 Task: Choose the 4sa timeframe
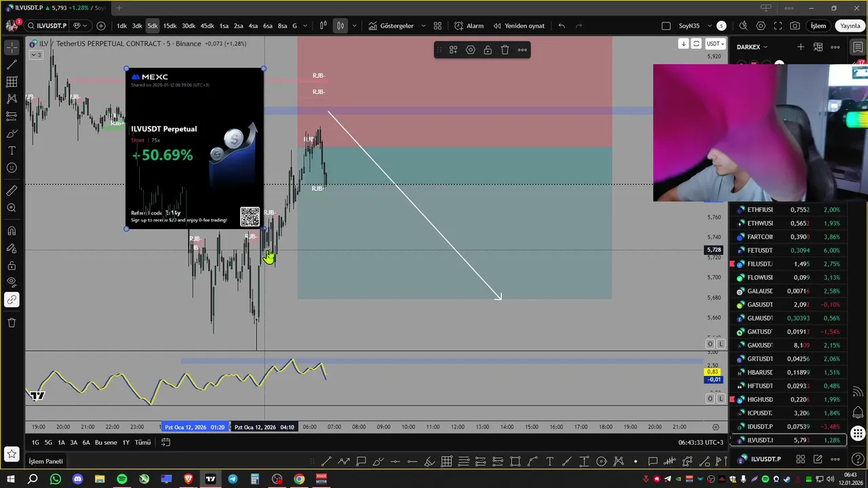click(x=253, y=26)
